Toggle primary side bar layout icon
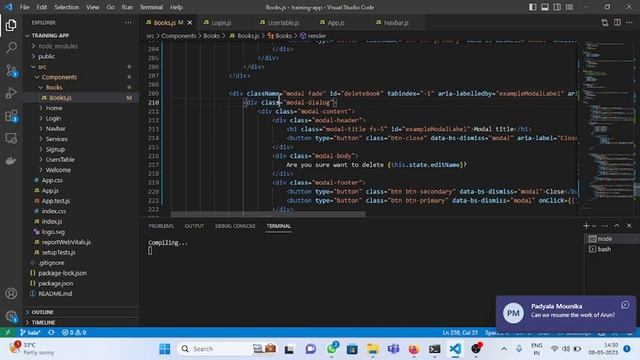The width and height of the screenshot is (640, 360). [533, 7]
